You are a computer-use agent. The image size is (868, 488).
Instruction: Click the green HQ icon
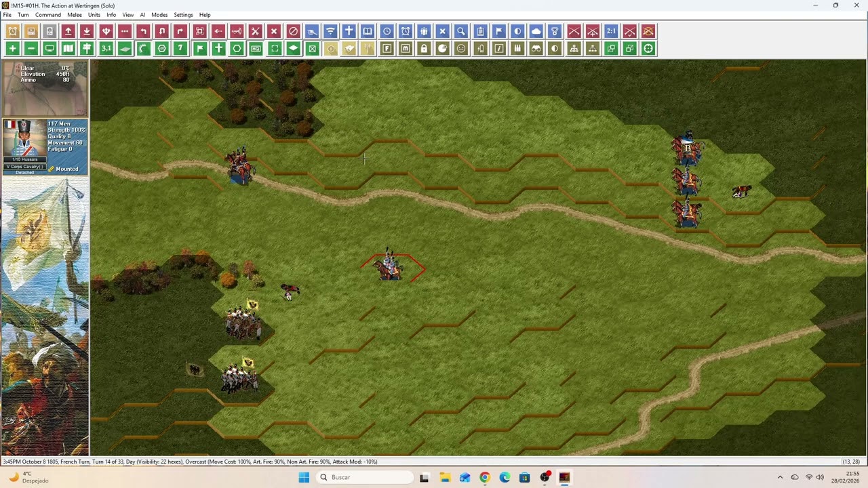pyautogui.click(x=256, y=49)
